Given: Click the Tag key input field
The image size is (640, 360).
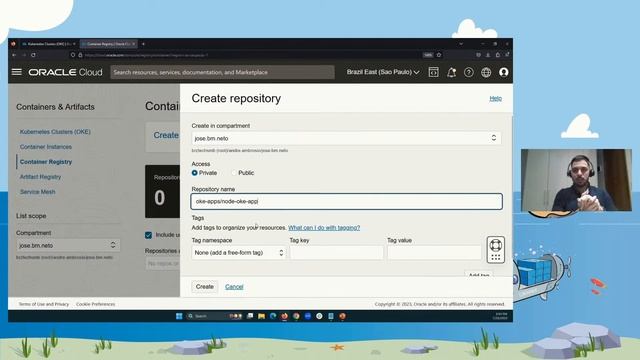Looking at the screenshot, I should click(x=336, y=253).
